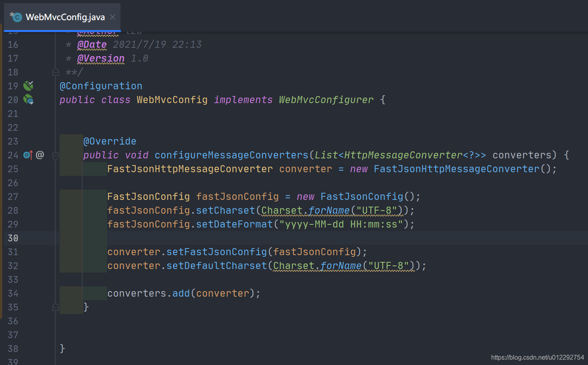The width and height of the screenshot is (588, 365).
Task: Click the setDefaultCharset method call
Action: coord(217,265)
